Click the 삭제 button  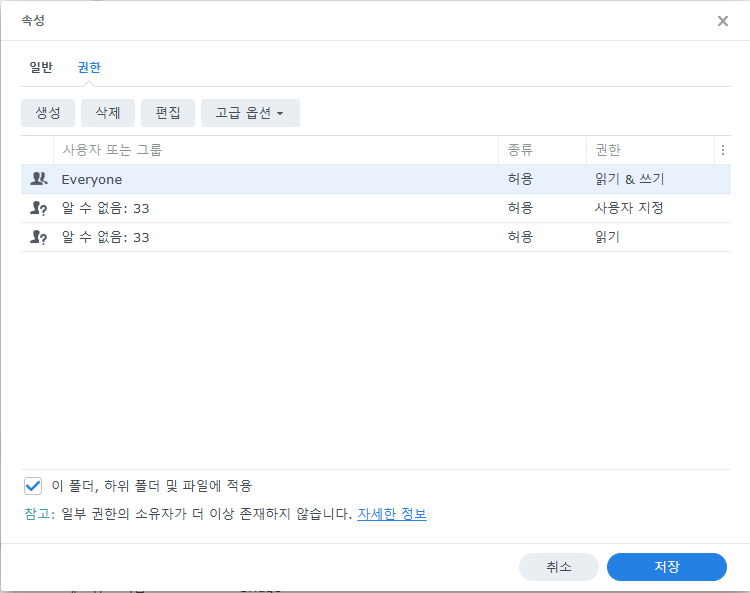[x=108, y=113]
